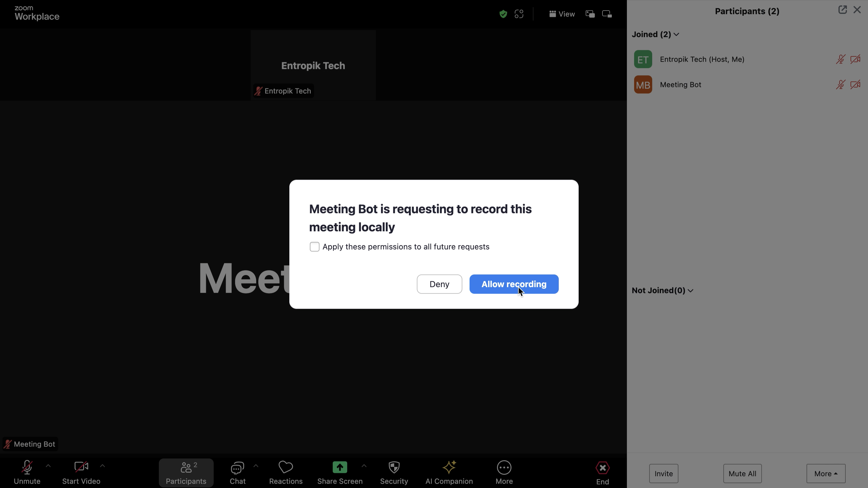Open the Security shield menu
The image size is (868, 488).
(x=394, y=473)
